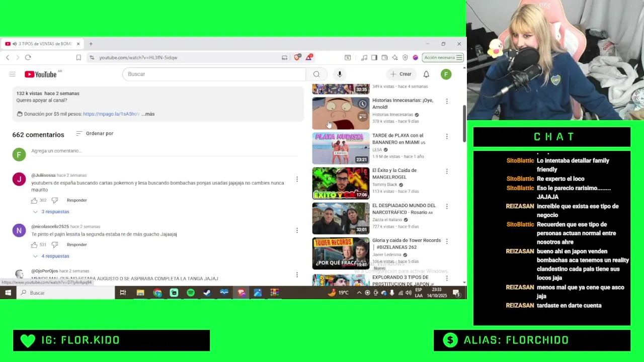Open the Windows notification center
Viewport: 644px width, 362px height.
point(456,293)
